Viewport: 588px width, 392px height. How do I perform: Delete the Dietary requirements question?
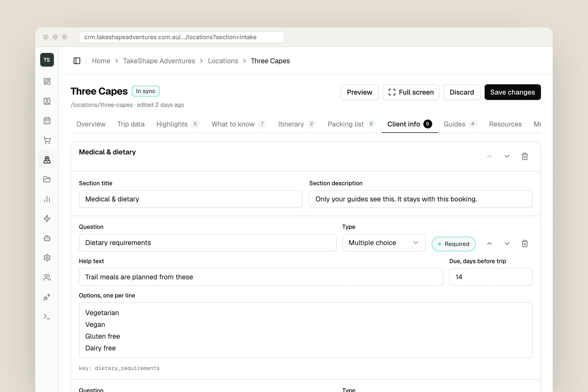[525, 244]
